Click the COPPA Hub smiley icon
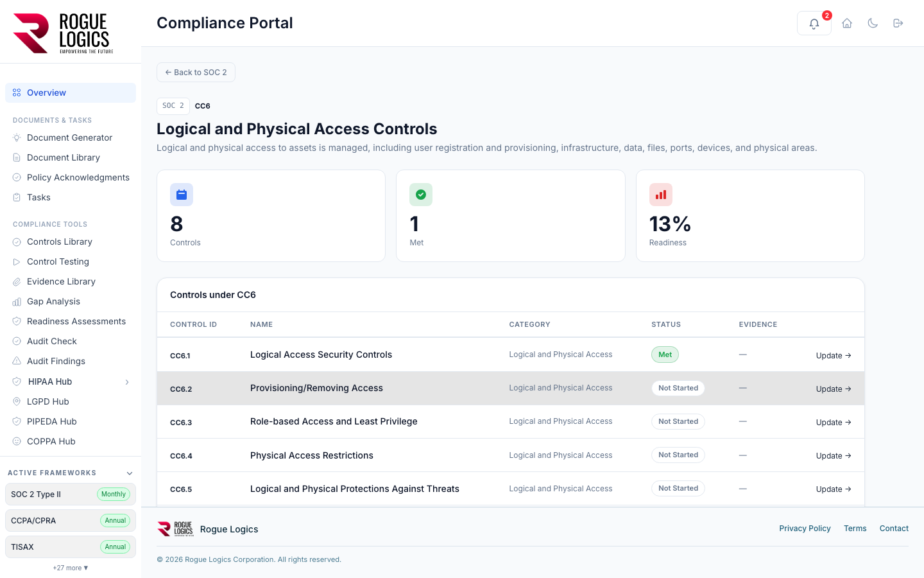The image size is (924, 578). point(17,441)
